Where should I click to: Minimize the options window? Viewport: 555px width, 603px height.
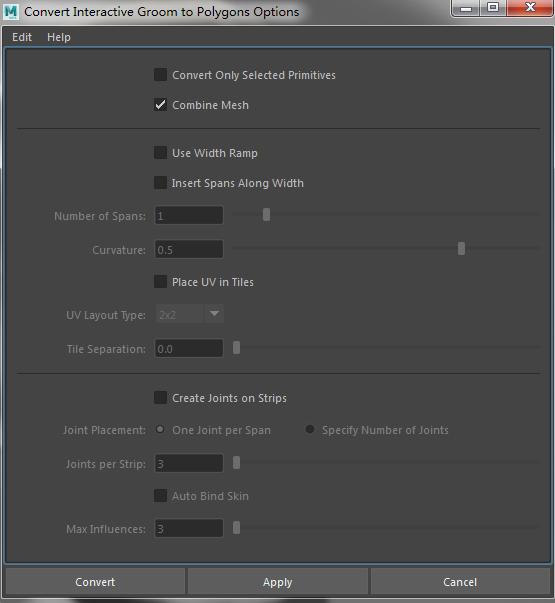click(466, 8)
